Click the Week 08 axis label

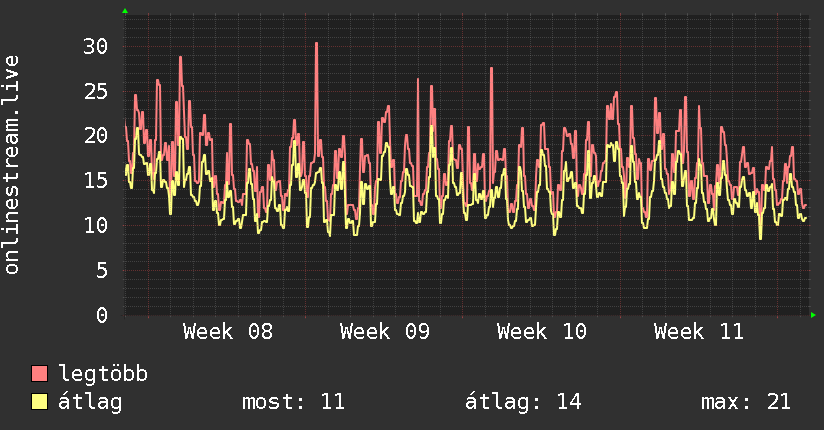[x=228, y=332]
